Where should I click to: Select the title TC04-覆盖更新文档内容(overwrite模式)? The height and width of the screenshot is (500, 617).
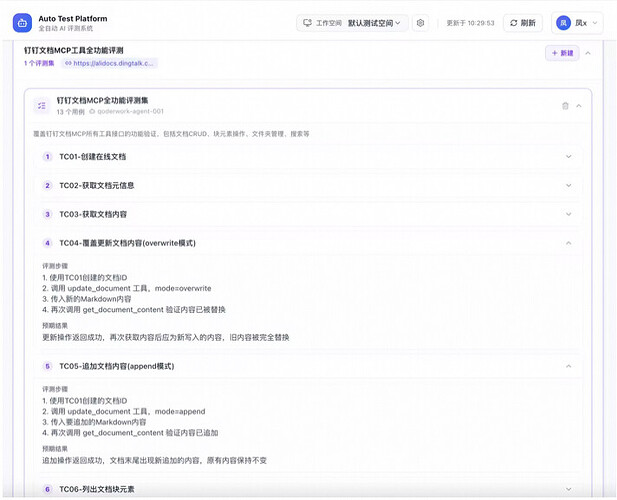click(127, 243)
